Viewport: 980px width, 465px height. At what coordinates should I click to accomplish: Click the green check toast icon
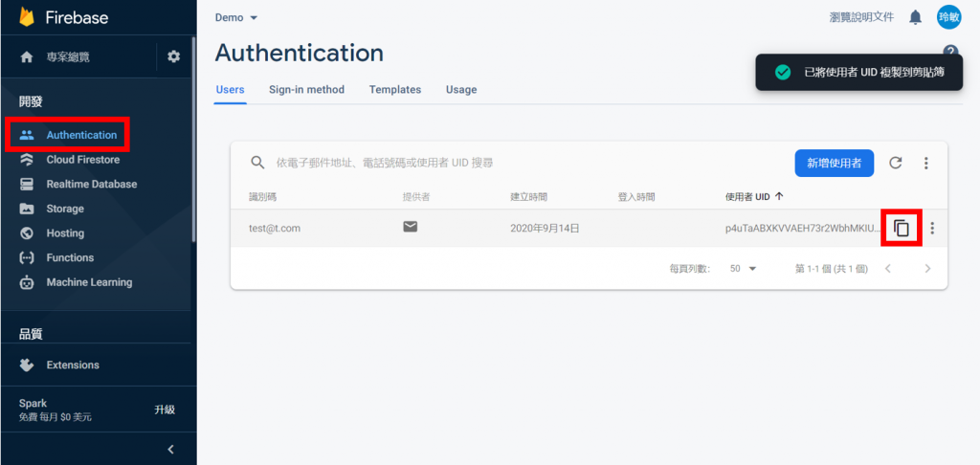[x=783, y=72]
